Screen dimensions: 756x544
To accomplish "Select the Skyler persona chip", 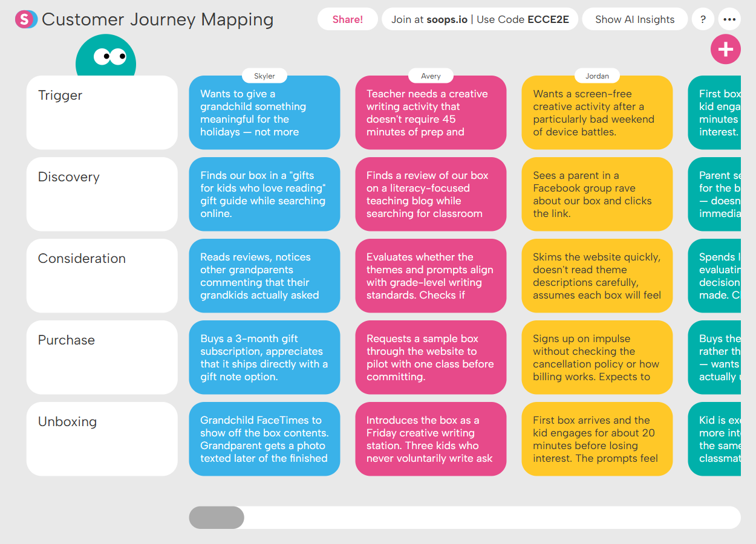I will point(264,76).
